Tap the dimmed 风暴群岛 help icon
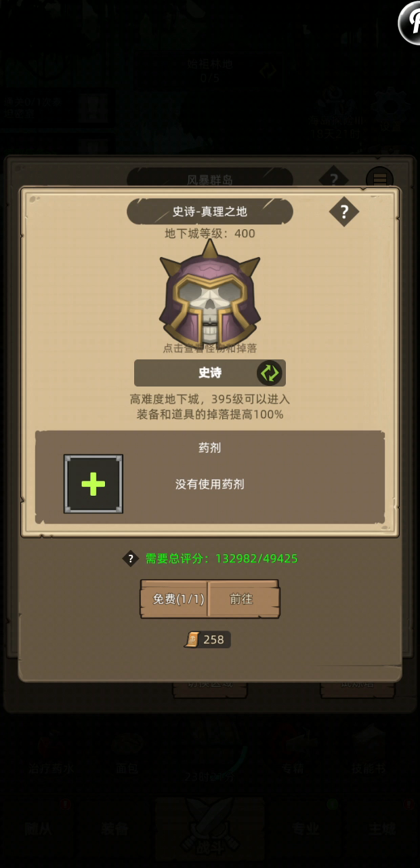Screen dimensions: 420x868 [x=333, y=179]
